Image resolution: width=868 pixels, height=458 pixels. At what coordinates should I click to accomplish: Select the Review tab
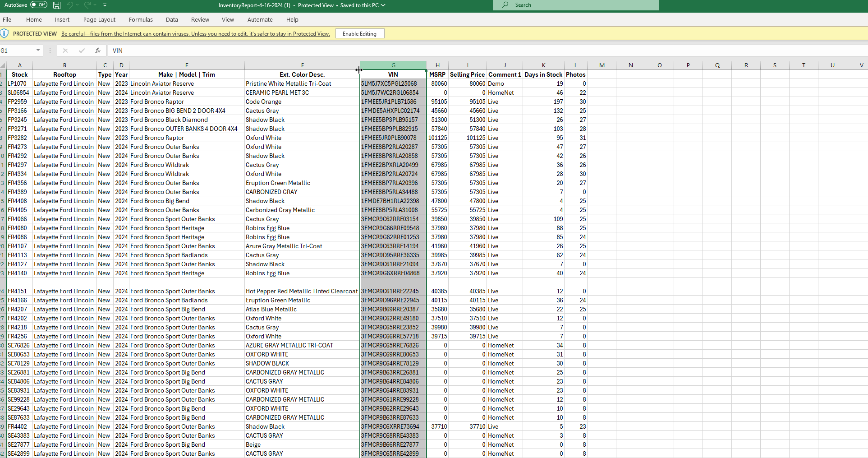(x=200, y=19)
